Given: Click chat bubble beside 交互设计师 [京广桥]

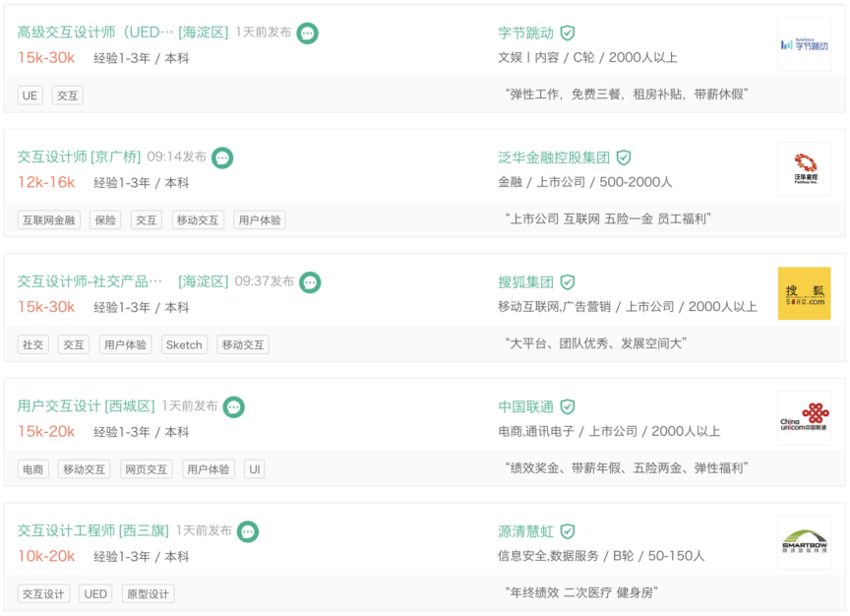Looking at the screenshot, I should click(x=223, y=157).
